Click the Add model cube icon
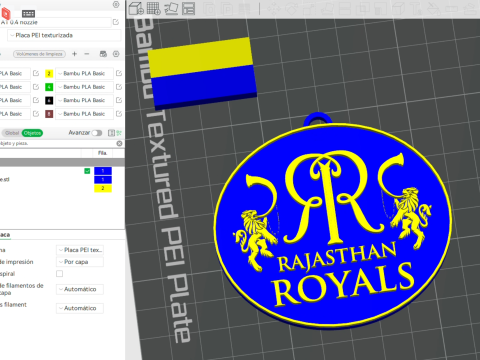The image size is (480, 360). click(x=136, y=8)
